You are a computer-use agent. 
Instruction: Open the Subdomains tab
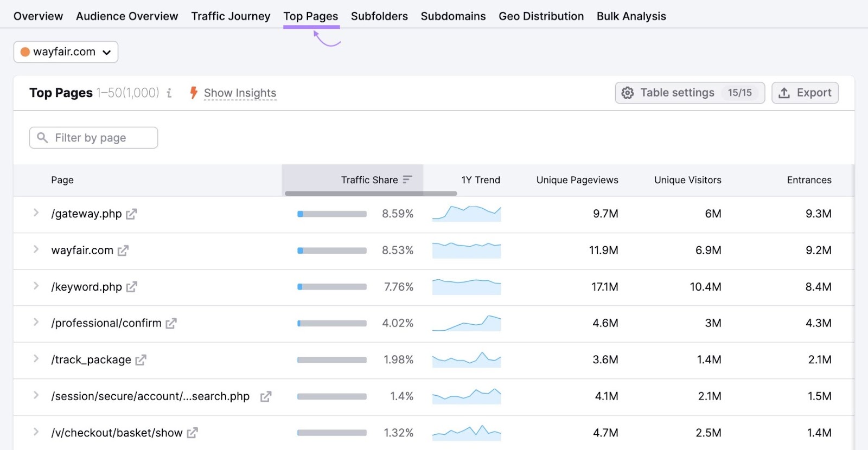[453, 16]
